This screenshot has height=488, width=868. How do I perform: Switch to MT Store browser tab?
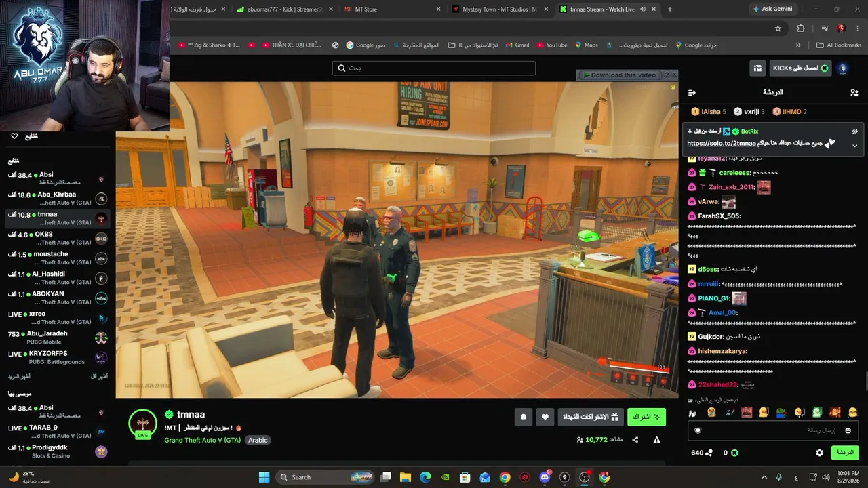(390, 9)
